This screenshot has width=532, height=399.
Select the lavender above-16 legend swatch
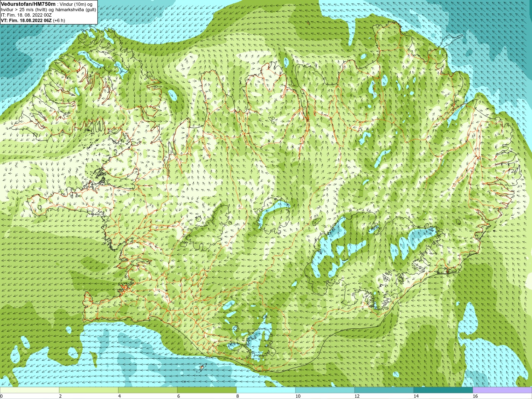coord(502,390)
